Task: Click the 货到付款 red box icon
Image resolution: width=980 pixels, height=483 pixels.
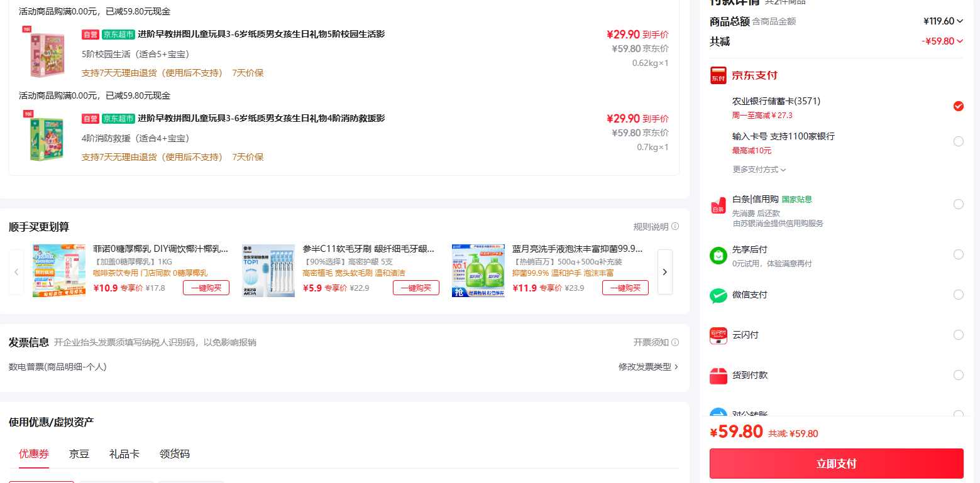Action: (718, 376)
